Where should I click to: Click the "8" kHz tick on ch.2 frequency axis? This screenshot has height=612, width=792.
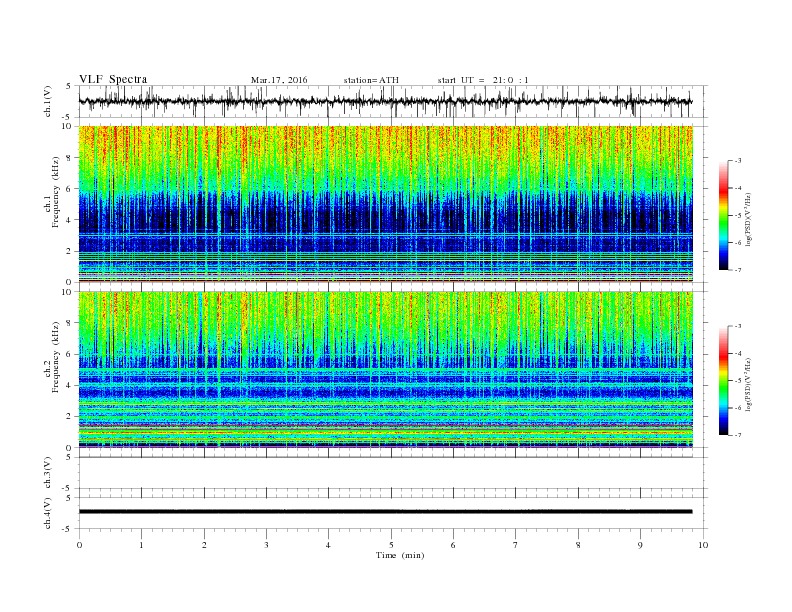point(69,323)
